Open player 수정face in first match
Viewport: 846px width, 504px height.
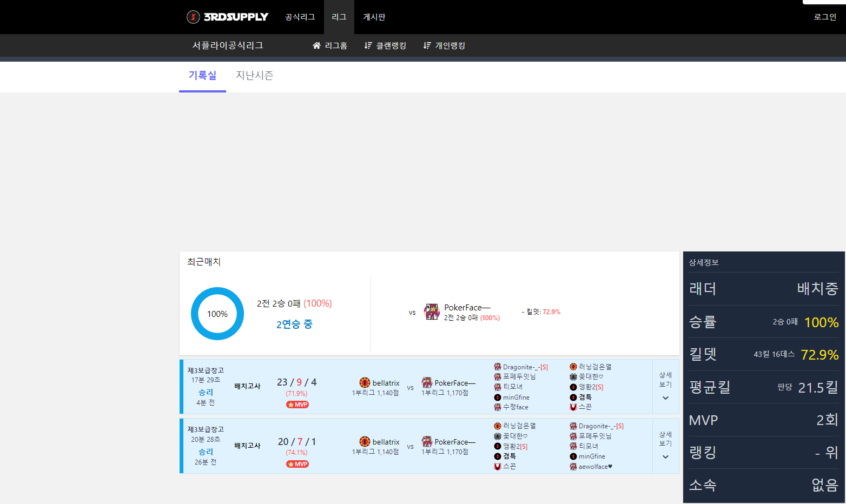515,407
